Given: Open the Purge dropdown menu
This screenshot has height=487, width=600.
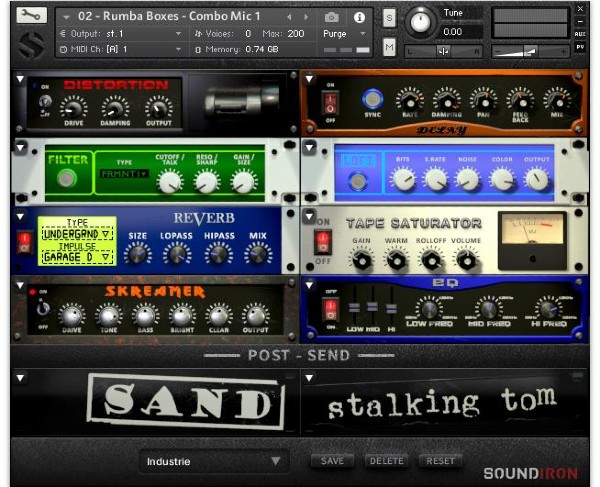Looking at the screenshot, I should [x=344, y=34].
